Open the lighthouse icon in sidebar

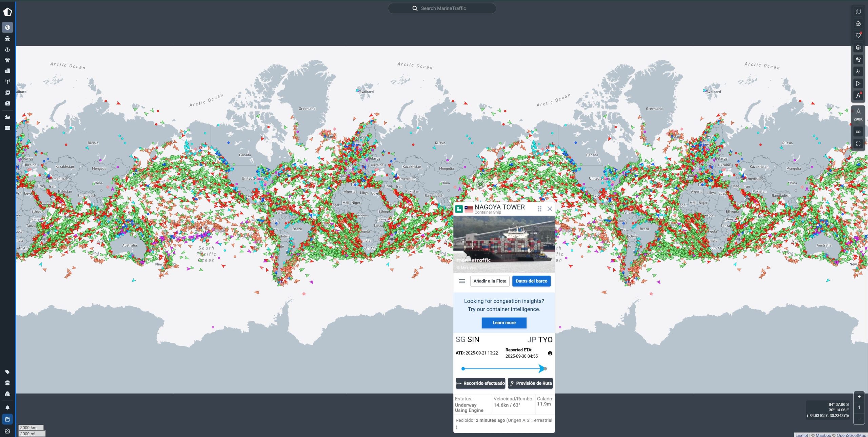(x=7, y=60)
